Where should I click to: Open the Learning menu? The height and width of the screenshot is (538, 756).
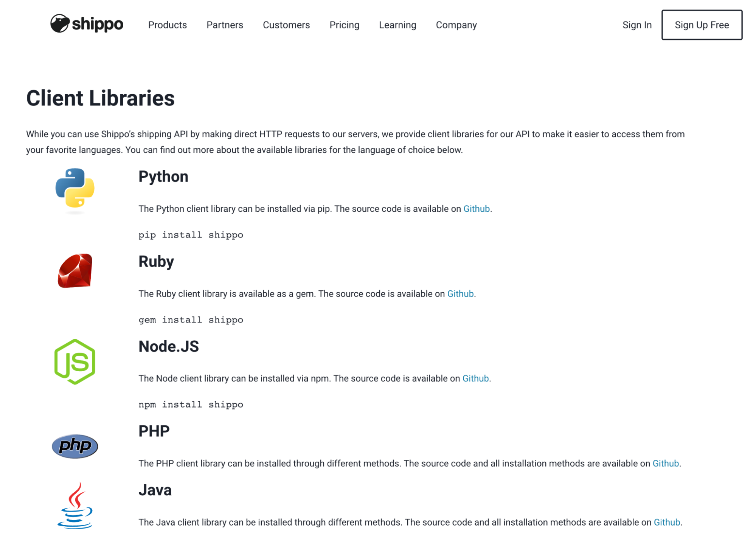point(397,25)
